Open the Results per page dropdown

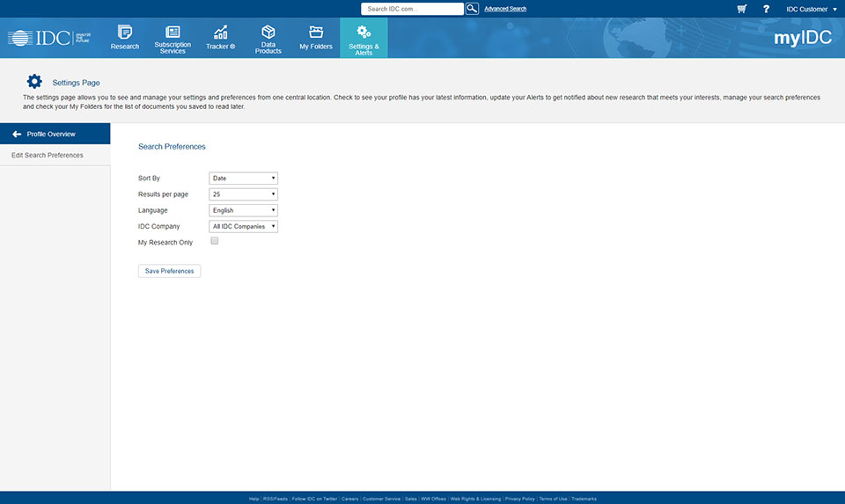[243, 194]
